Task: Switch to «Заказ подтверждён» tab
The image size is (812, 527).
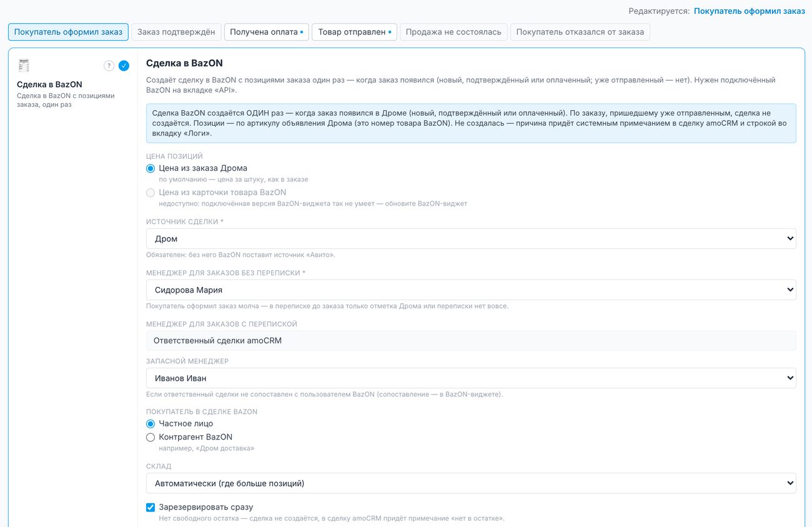Action: [x=176, y=32]
